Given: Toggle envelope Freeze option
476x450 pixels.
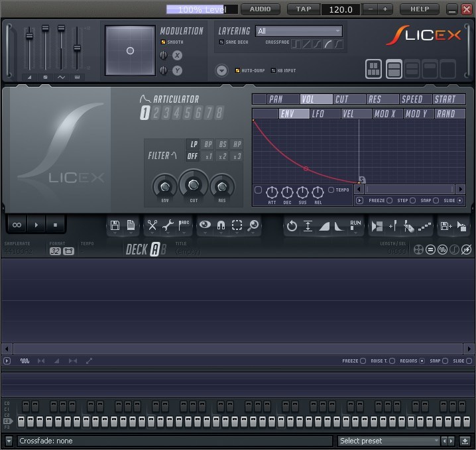Looking at the screenshot, I should click(x=389, y=201).
